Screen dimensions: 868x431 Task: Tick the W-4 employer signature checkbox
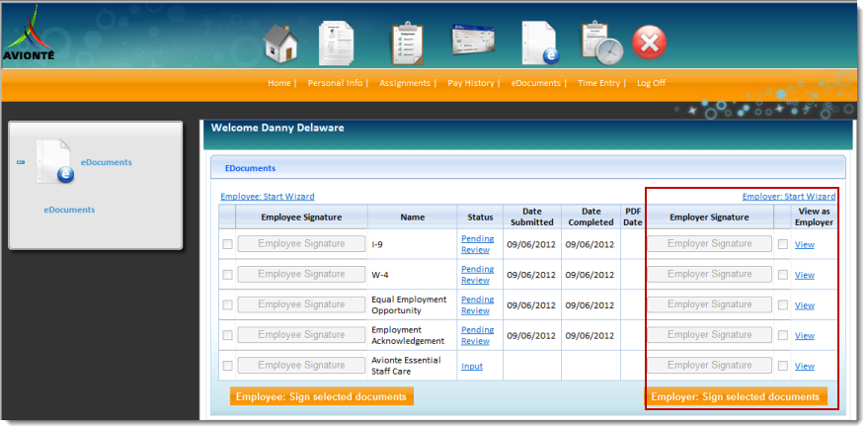click(783, 275)
